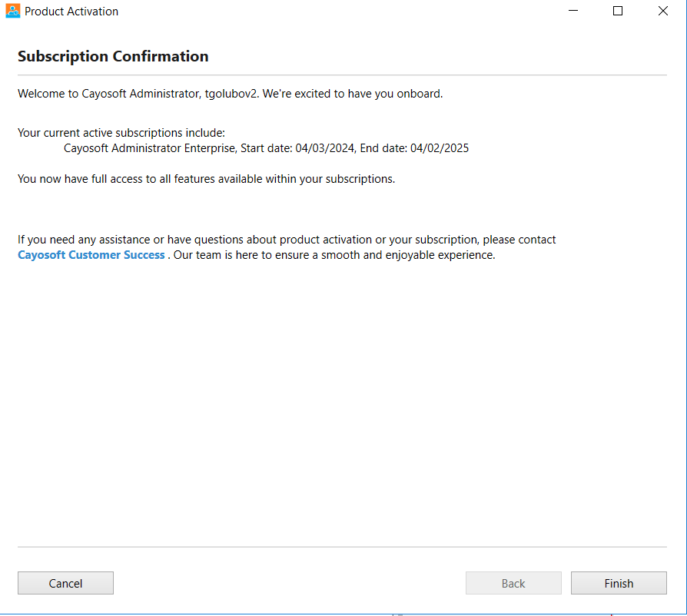687x616 pixels.
Task: Click the disabled Back button
Action: 513,583
